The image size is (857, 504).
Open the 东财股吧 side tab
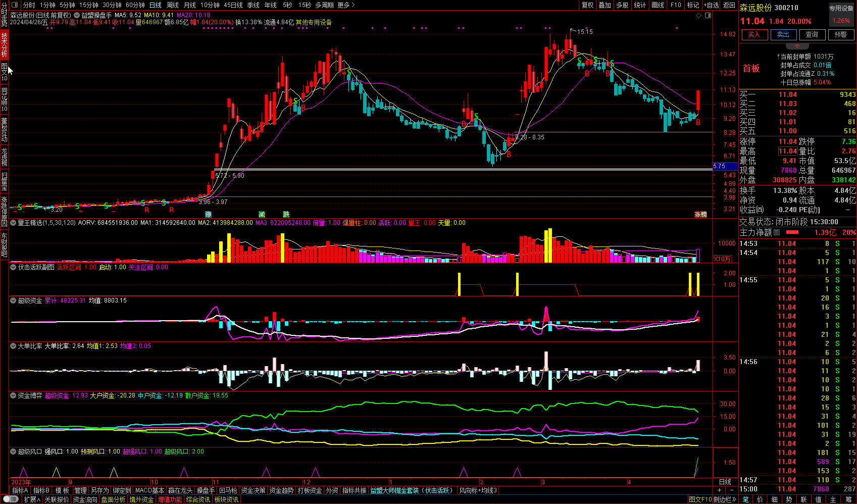4,244
